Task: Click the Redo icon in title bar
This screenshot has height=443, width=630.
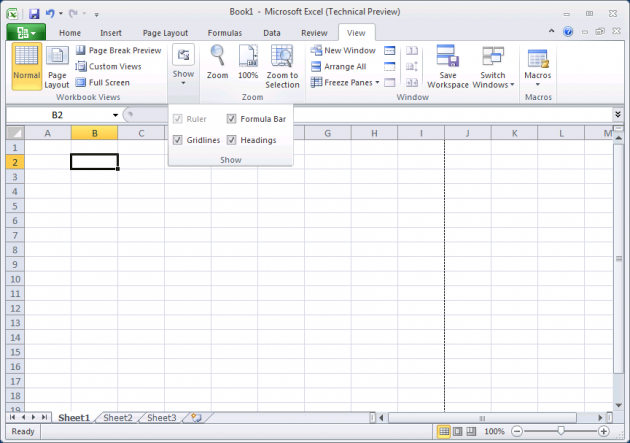Action: (x=73, y=14)
